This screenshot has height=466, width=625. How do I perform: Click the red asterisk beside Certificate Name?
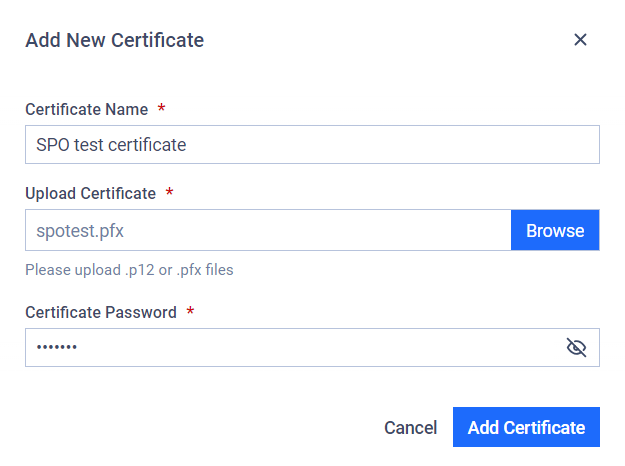tap(161, 108)
